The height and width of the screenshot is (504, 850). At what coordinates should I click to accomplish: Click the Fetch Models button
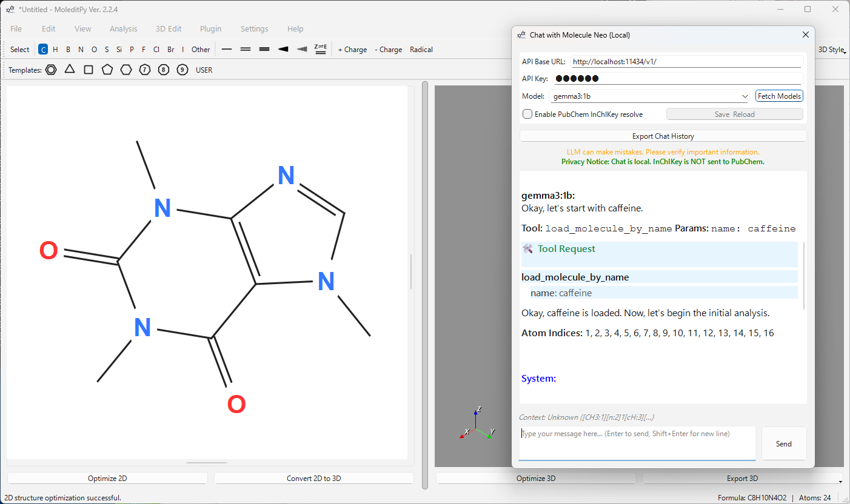click(x=779, y=96)
